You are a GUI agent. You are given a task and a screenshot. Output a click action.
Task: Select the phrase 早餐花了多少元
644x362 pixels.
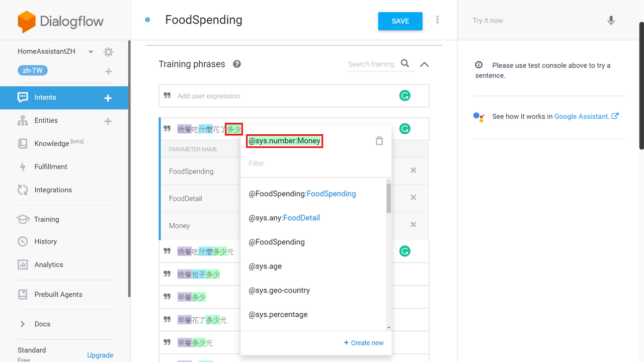202,320
